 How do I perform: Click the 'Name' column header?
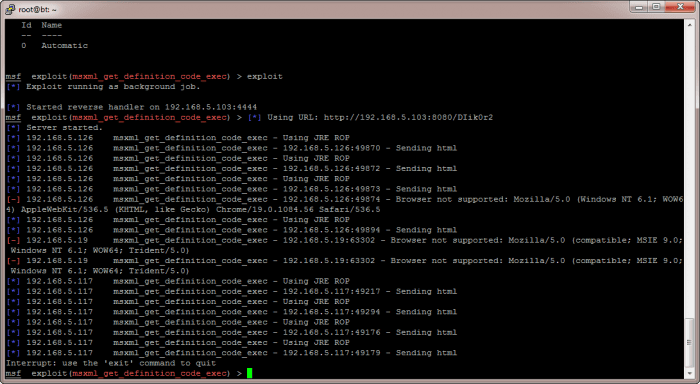[x=51, y=25]
